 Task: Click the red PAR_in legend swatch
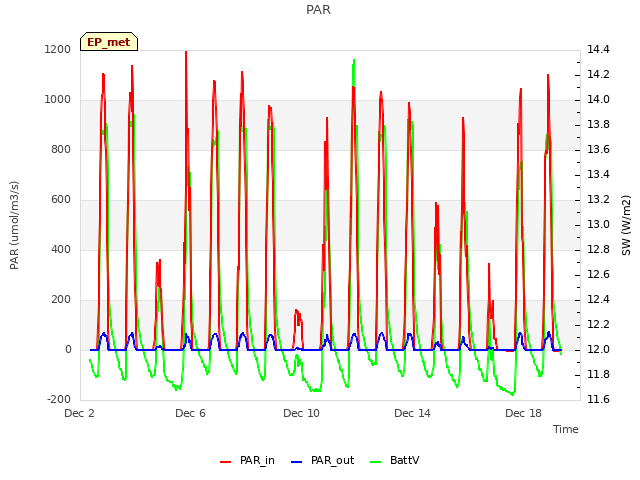click(225, 462)
